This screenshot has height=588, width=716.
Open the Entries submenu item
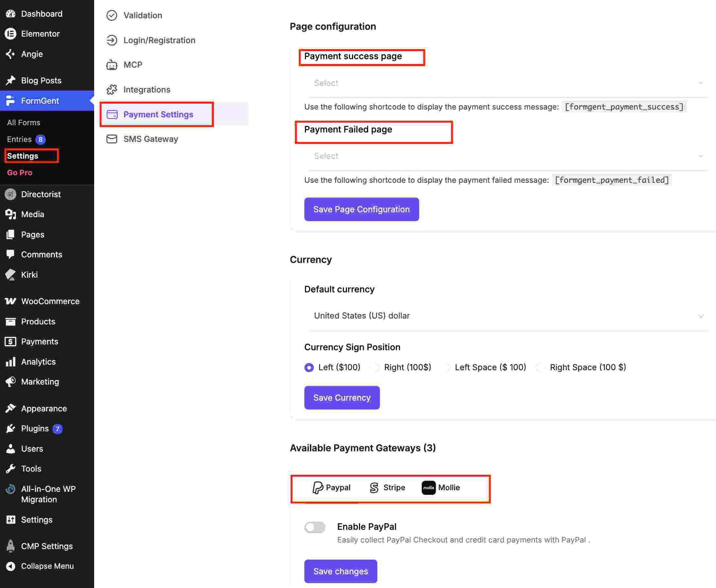pyautogui.click(x=19, y=139)
